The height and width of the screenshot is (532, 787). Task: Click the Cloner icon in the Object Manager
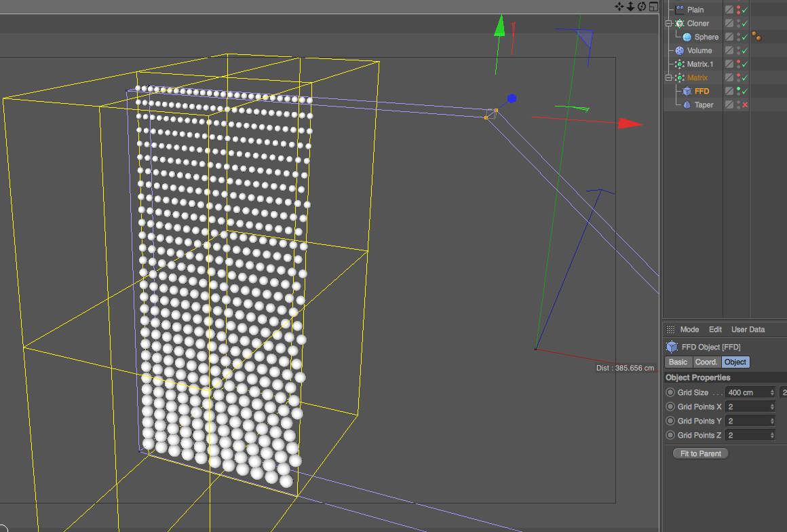679,23
